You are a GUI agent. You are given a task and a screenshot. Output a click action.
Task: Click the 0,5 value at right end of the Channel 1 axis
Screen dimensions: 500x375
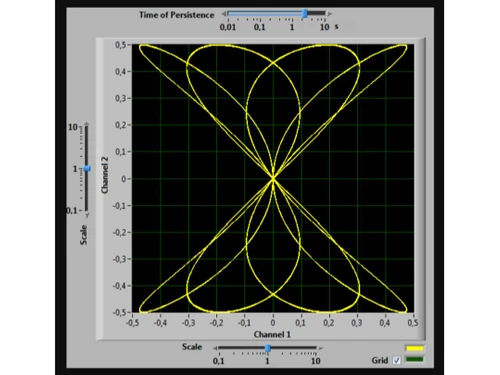tap(412, 323)
